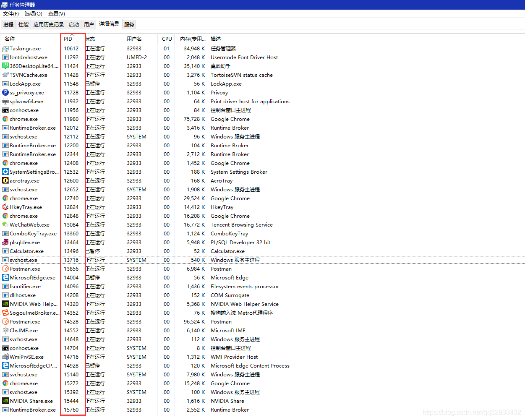
Task: Click description PL/SQL Developer 32 bit
Action: pyautogui.click(x=240, y=243)
